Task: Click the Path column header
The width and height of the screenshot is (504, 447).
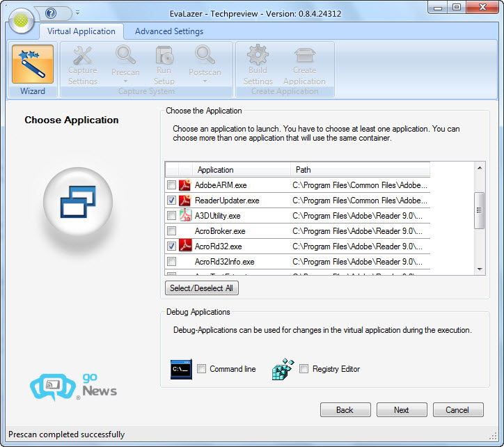Action: pos(360,170)
